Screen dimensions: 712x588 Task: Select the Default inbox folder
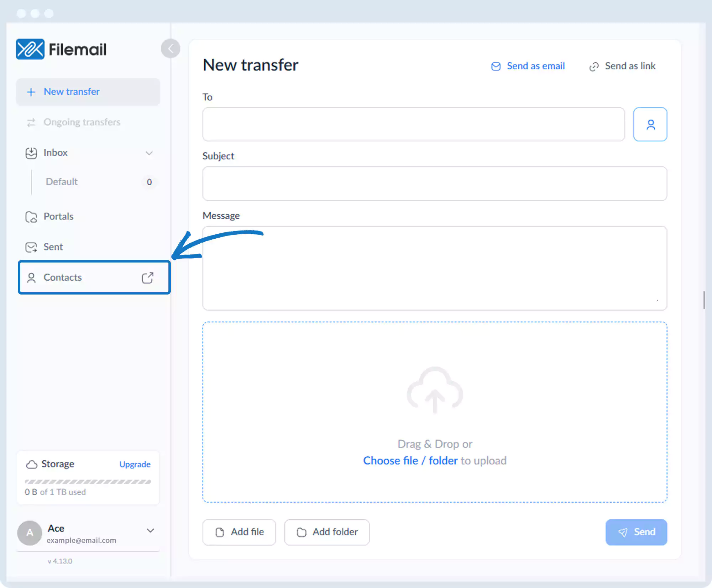[62, 182]
